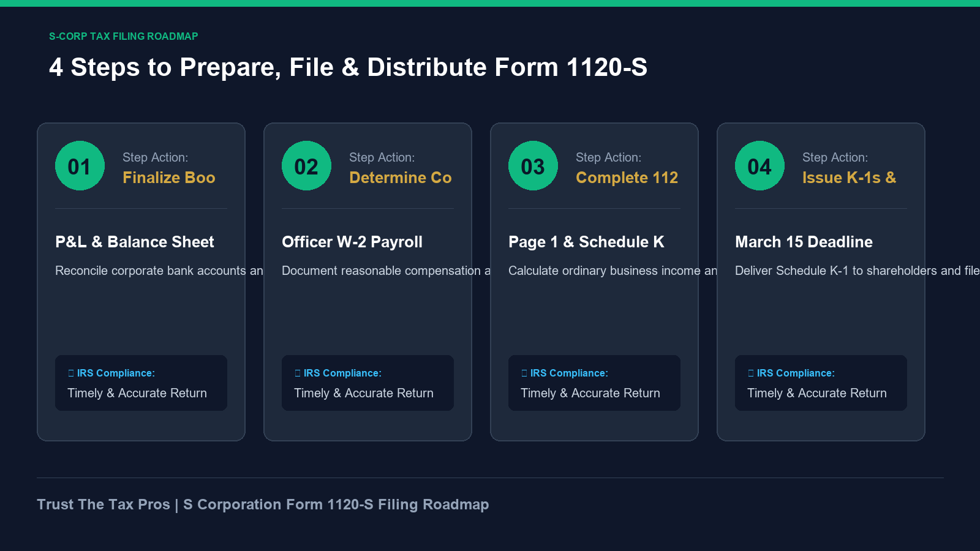Click 'Reconcile corporate bank accounts' description
The image size is (980, 551).
159,271
